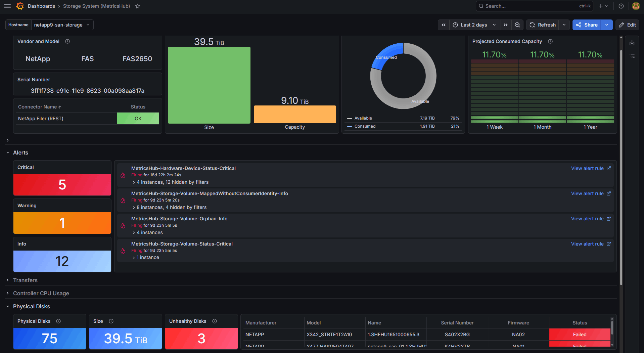The height and width of the screenshot is (353, 644).
Task: Focus the Search input field
Action: coord(534,6)
